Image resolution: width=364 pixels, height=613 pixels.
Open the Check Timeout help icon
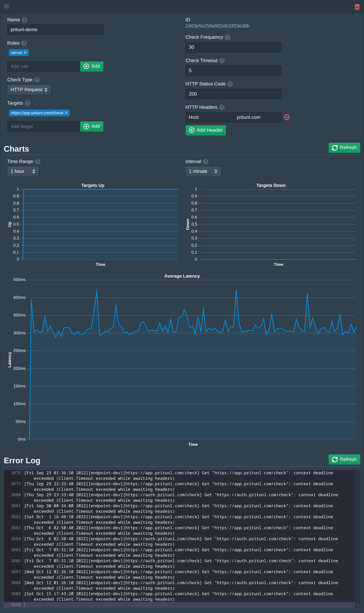click(x=222, y=61)
